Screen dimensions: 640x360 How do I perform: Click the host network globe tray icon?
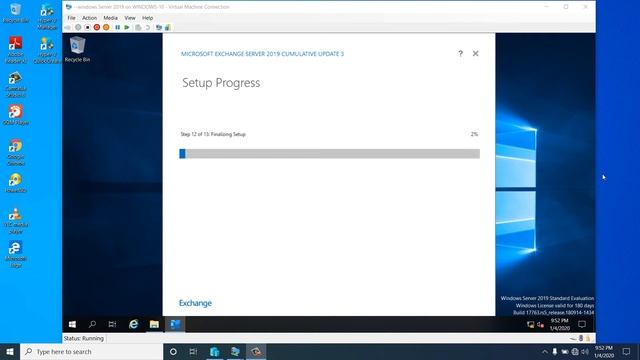coord(575,351)
